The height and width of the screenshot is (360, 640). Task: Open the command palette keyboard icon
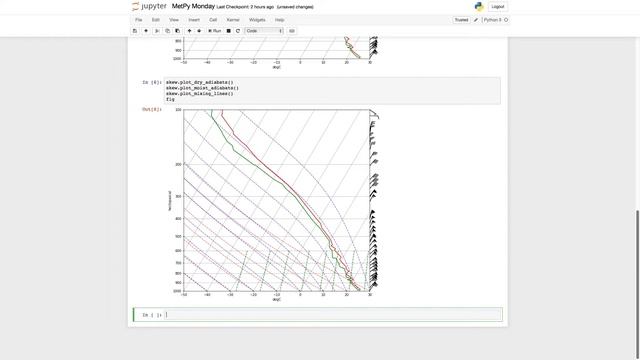[x=292, y=31]
